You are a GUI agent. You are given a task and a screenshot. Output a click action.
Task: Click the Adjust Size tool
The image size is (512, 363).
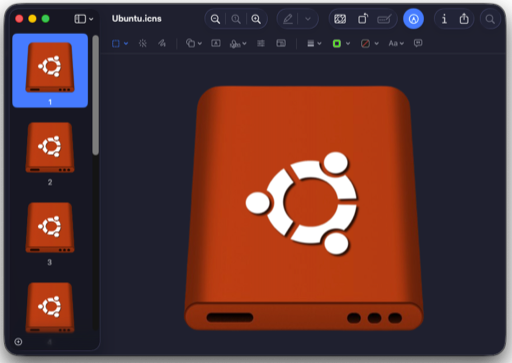coord(281,43)
